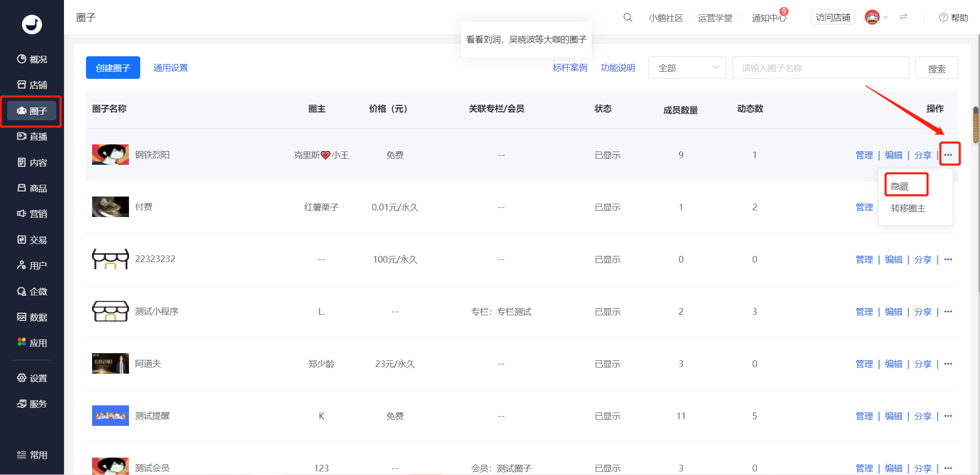Open 小鹅社区 link
The height and width of the screenshot is (475, 980).
pyautogui.click(x=666, y=18)
